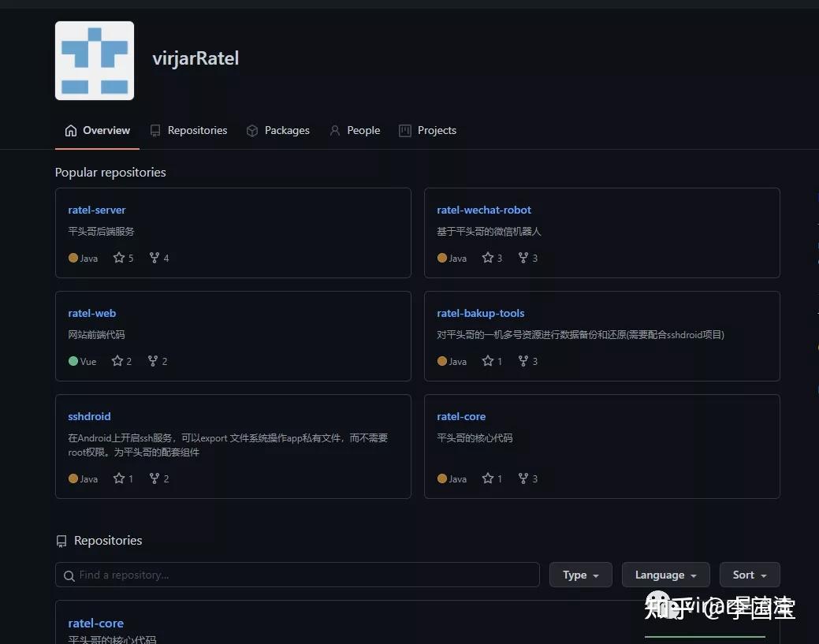
Task: Click the Overview house icon in navigation
Action: click(x=71, y=130)
